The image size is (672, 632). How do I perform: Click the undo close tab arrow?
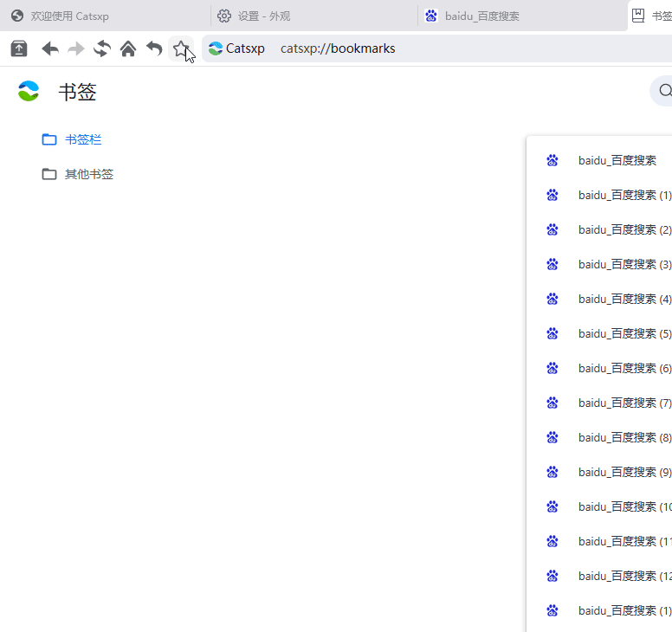click(x=154, y=48)
